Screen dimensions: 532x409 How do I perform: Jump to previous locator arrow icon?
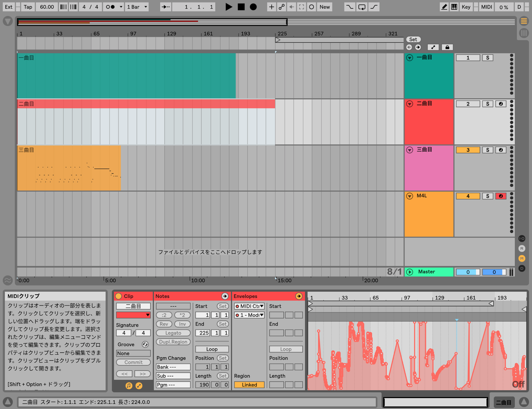click(409, 47)
